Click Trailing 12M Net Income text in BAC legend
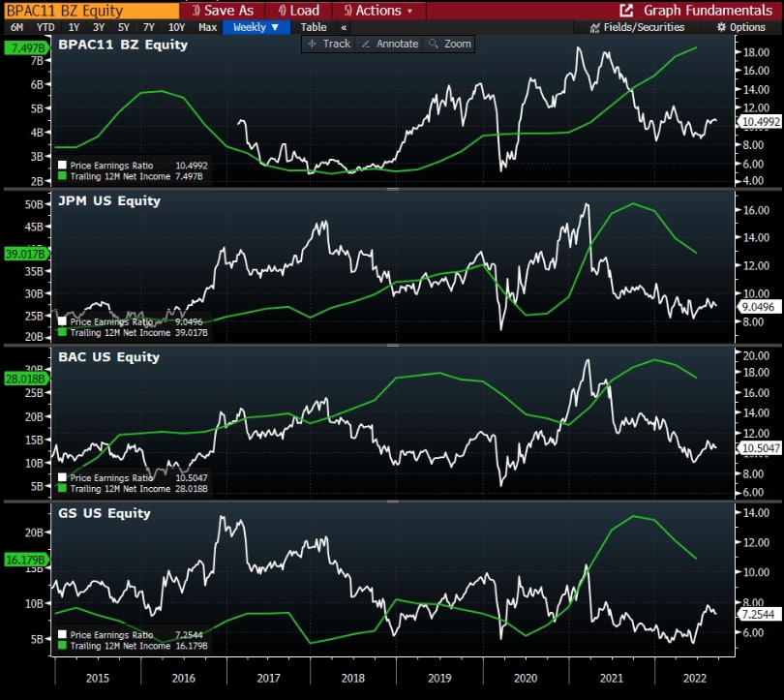 pos(120,489)
